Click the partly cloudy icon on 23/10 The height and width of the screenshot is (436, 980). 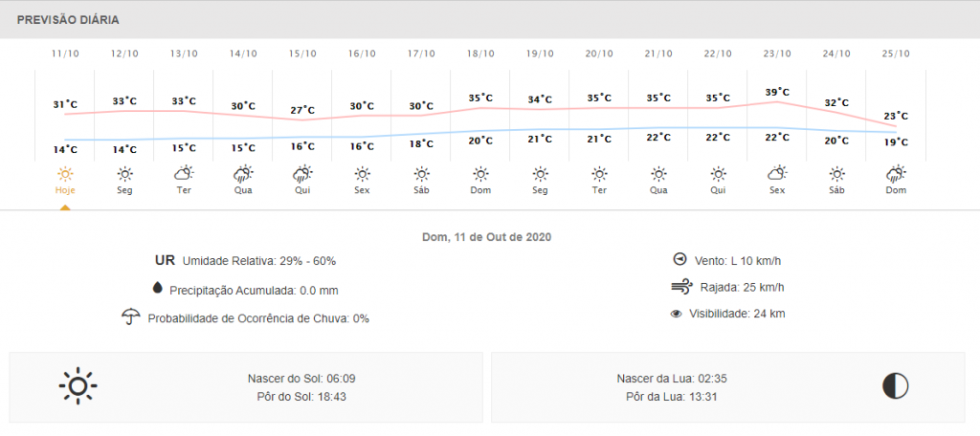click(x=777, y=174)
